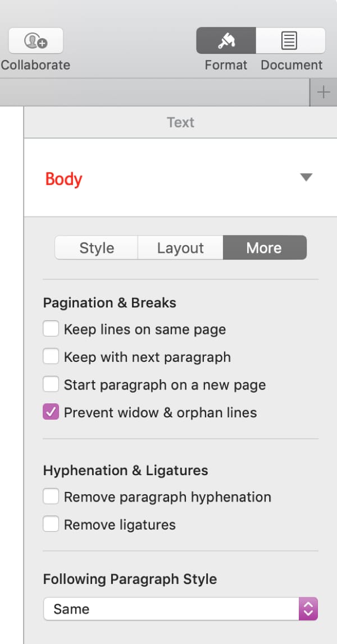Click the Text sidebar header
Viewport: 337px width, 644px height.
coord(180,122)
